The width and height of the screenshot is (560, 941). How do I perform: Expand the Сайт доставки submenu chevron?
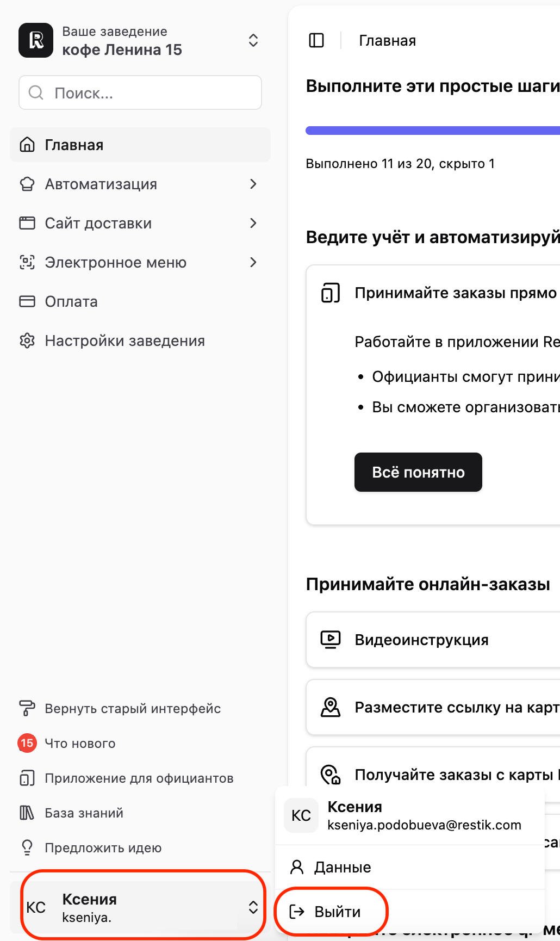(253, 223)
